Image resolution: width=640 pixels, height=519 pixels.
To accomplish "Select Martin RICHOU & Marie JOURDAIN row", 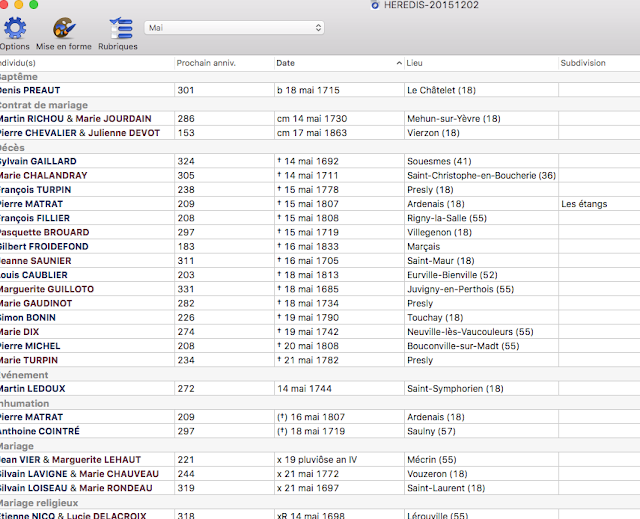I will 320,119.
